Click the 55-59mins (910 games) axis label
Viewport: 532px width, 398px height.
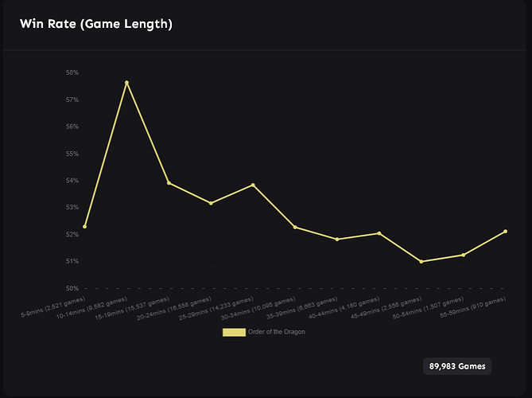click(x=473, y=307)
